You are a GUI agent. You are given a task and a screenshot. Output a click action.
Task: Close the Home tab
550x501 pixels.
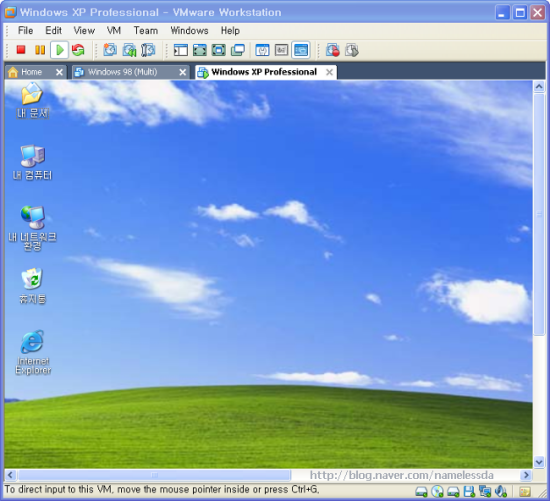click(59, 72)
